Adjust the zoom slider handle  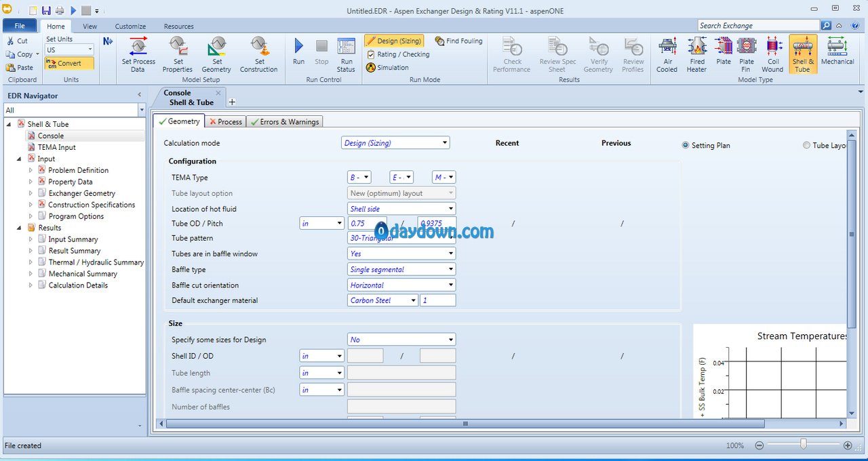804,445
